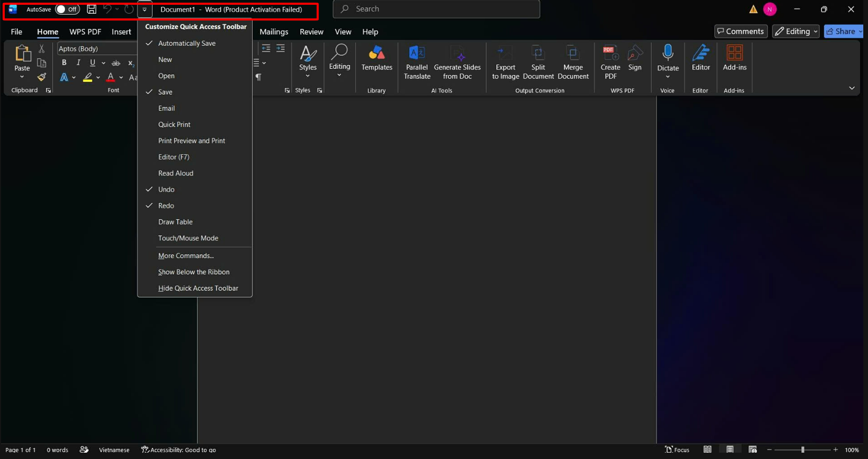
Task: Toggle the AutoSave switch
Action: (67, 9)
